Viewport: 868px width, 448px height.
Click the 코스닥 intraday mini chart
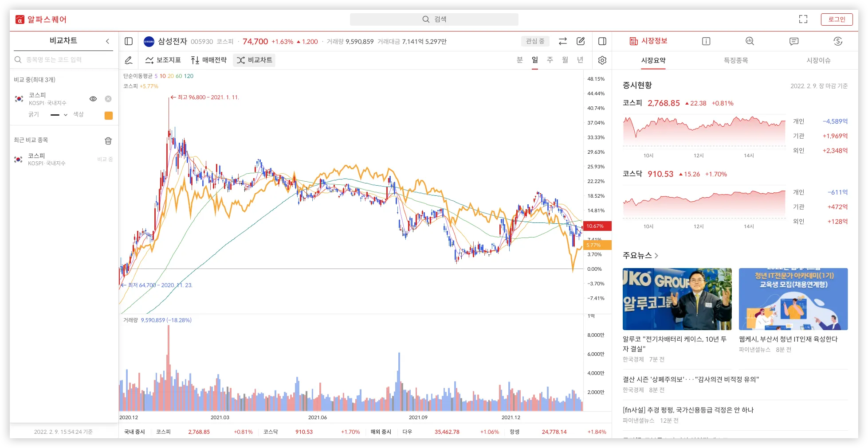coord(704,203)
